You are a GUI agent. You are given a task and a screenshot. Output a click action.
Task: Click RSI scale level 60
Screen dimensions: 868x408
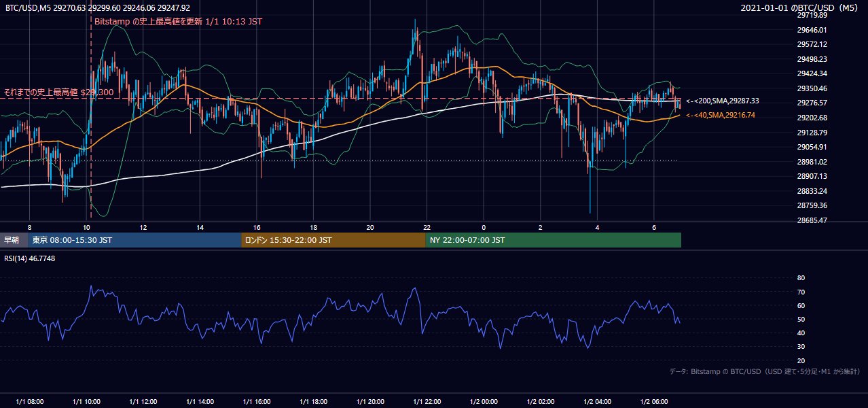pyautogui.click(x=801, y=305)
